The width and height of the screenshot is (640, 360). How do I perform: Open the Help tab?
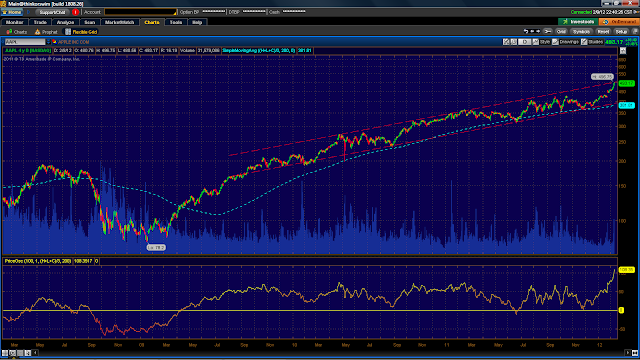(x=197, y=22)
